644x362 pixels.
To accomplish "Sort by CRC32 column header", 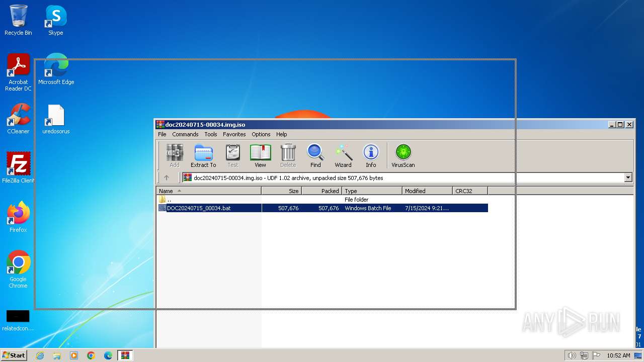I will coord(470,191).
